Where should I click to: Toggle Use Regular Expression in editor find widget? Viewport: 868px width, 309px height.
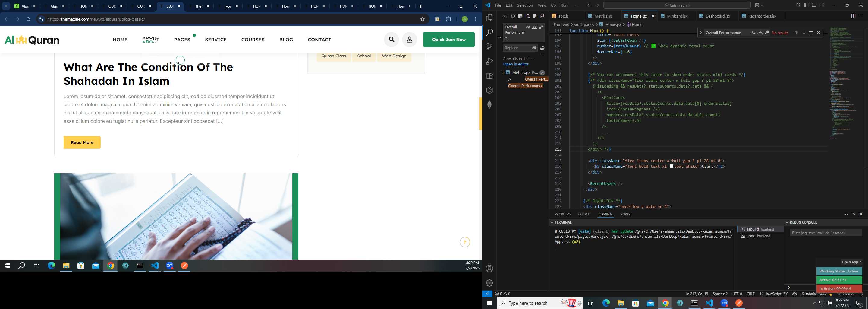pos(766,33)
